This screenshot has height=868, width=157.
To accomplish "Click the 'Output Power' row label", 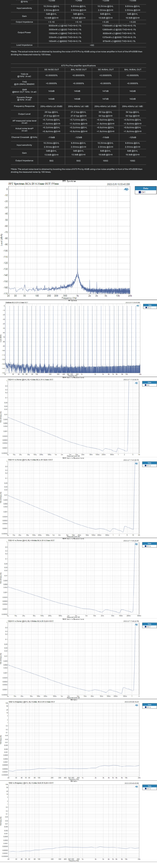I will tap(24, 33).
